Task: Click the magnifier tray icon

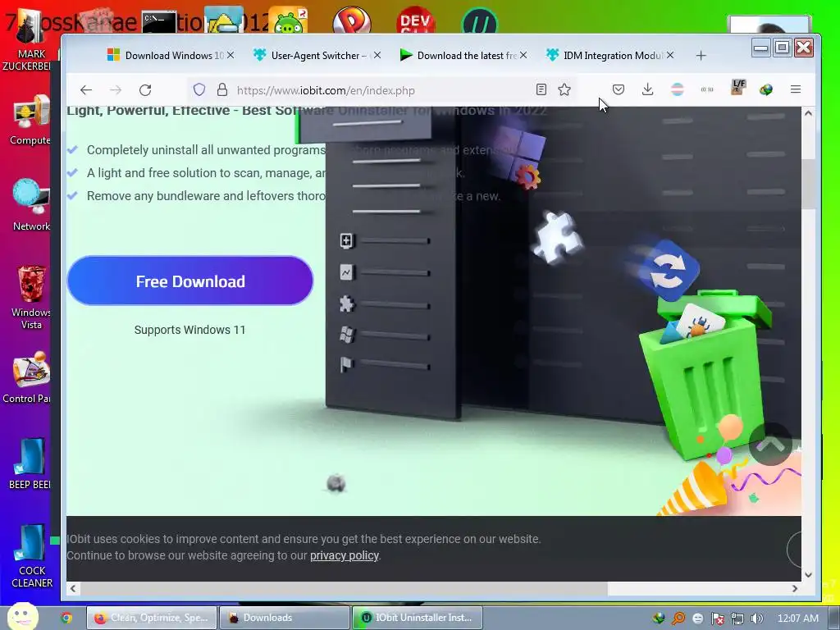Action: click(678, 619)
